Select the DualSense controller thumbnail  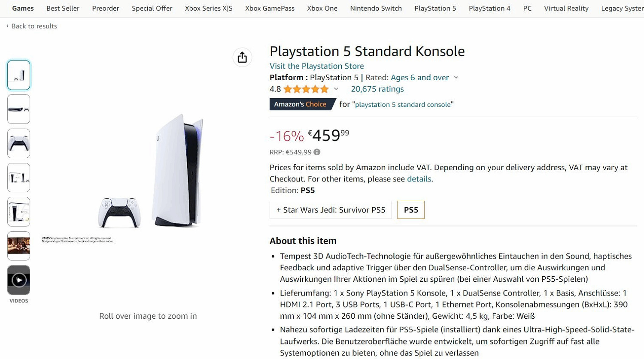pos(18,143)
